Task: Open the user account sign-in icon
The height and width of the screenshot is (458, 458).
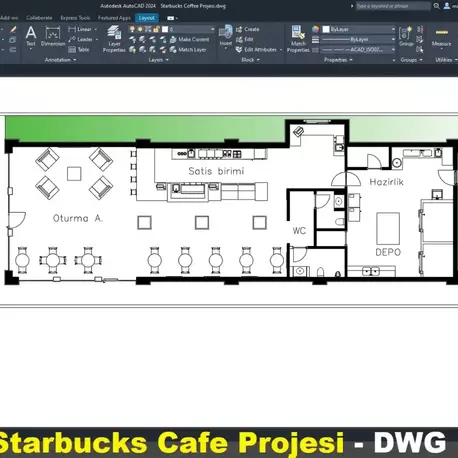Action: [447, 6]
